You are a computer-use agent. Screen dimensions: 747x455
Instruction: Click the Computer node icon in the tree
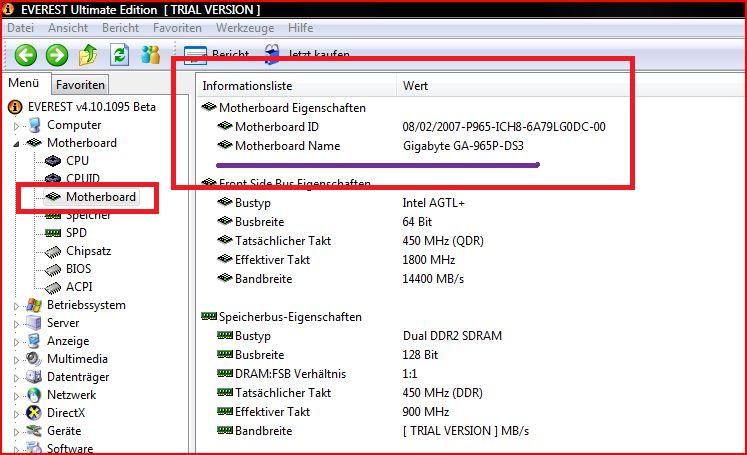coord(34,125)
